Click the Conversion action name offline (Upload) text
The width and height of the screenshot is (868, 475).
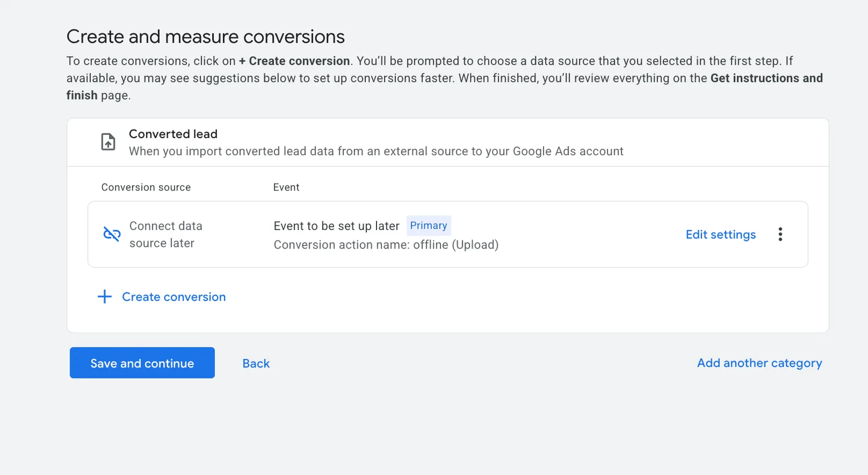point(386,245)
